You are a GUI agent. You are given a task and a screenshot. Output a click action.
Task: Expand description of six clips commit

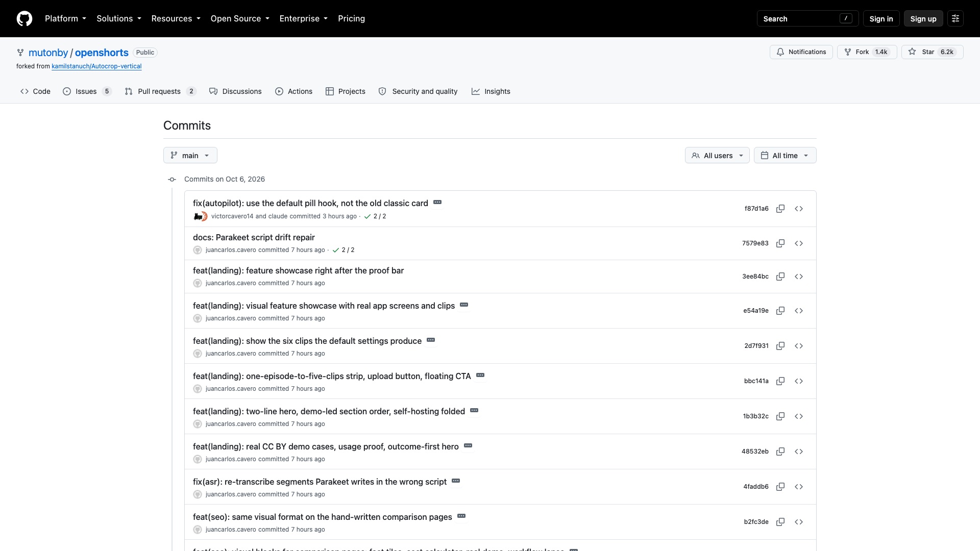pos(431,340)
